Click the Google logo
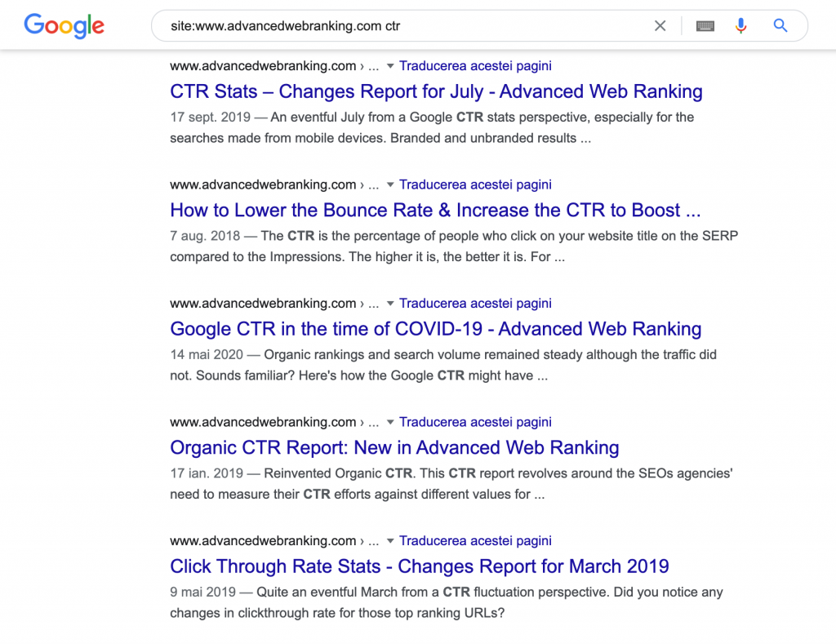836x644 pixels. [x=64, y=26]
